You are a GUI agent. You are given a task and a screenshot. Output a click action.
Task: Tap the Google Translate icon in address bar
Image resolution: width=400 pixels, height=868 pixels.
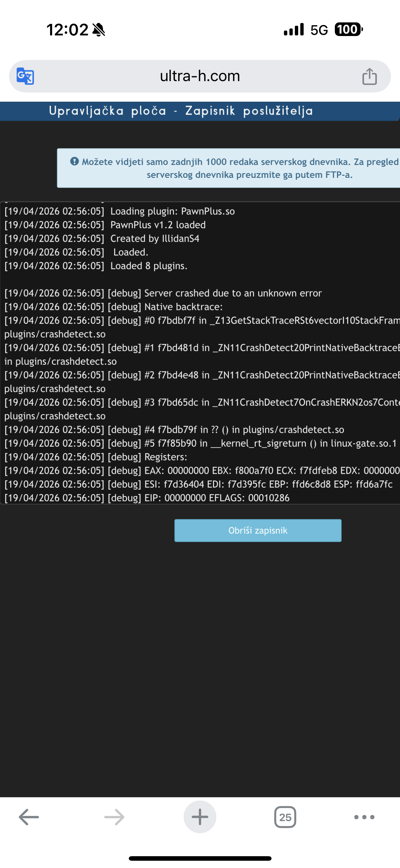pos(25,76)
